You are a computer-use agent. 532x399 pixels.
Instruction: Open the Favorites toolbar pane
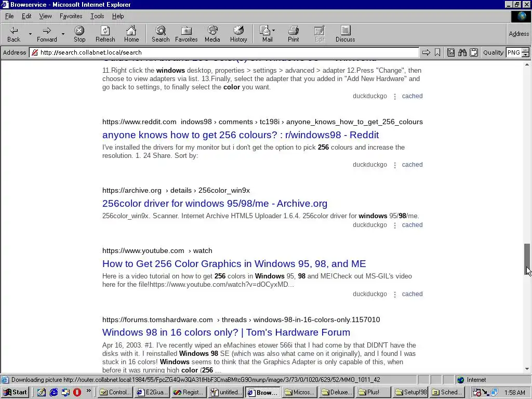[187, 34]
